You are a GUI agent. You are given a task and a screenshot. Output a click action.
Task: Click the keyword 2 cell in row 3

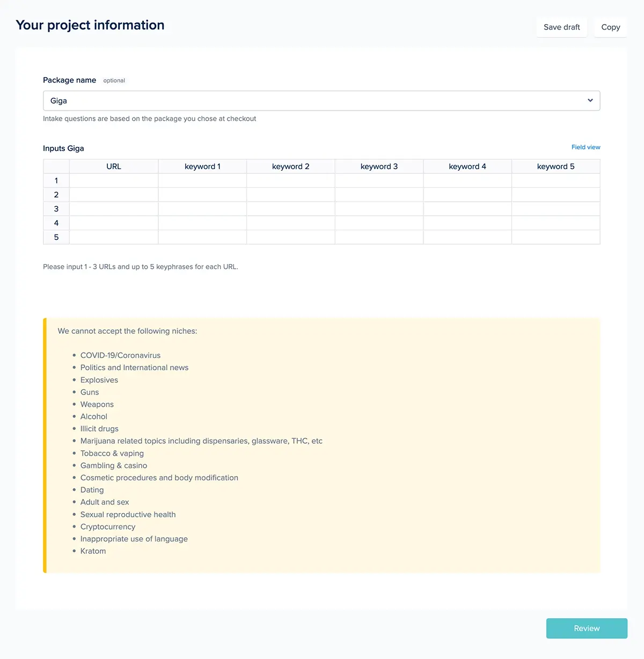tap(291, 209)
